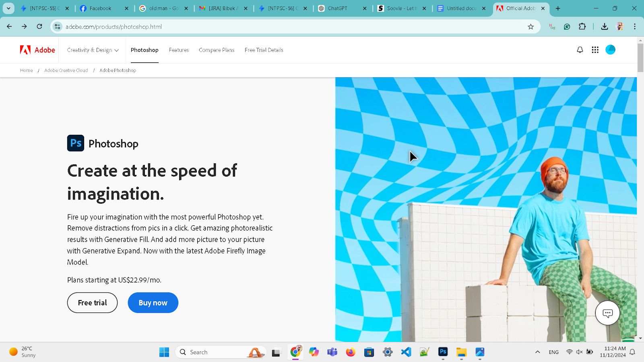The width and height of the screenshot is (644, 362).
Task: Expand the Creativity & Design menu
Action: (93, 50)
